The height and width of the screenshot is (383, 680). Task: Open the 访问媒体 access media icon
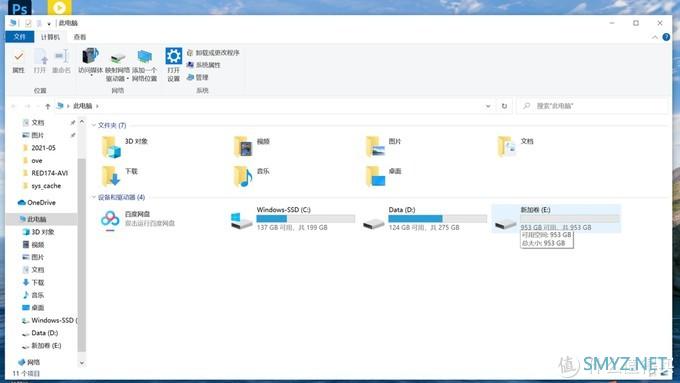[90, 56]
